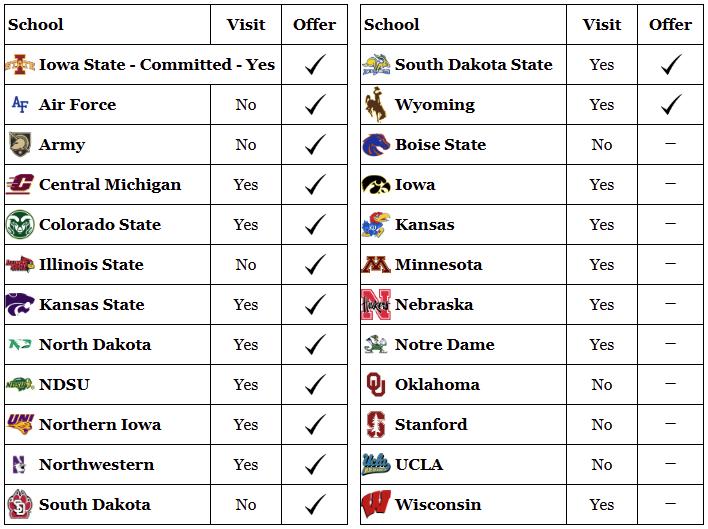
Task: Click the Stanford tree logo
Action: (376, 424)
